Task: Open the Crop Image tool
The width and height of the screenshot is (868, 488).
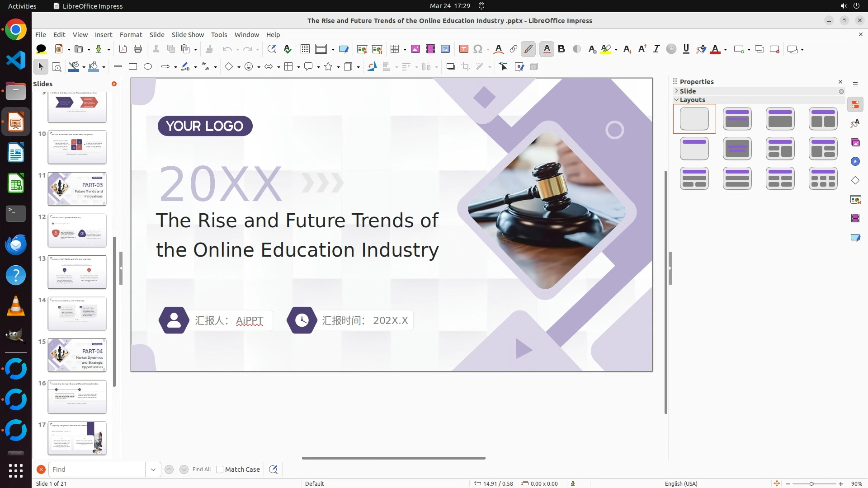Action: (466, 67)
